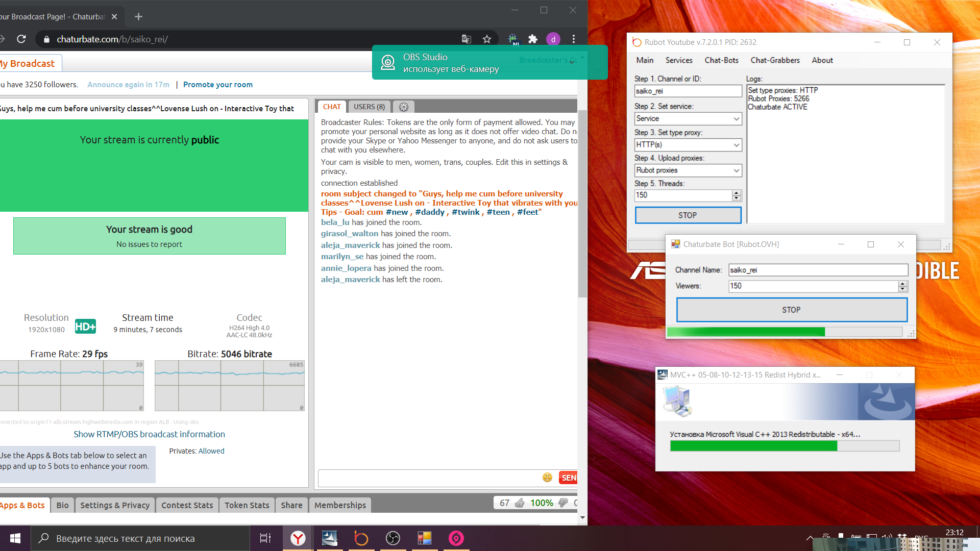Open Yandex Browser from the taskbar
This screenshot has width=980, height=551.
point(298,538)
